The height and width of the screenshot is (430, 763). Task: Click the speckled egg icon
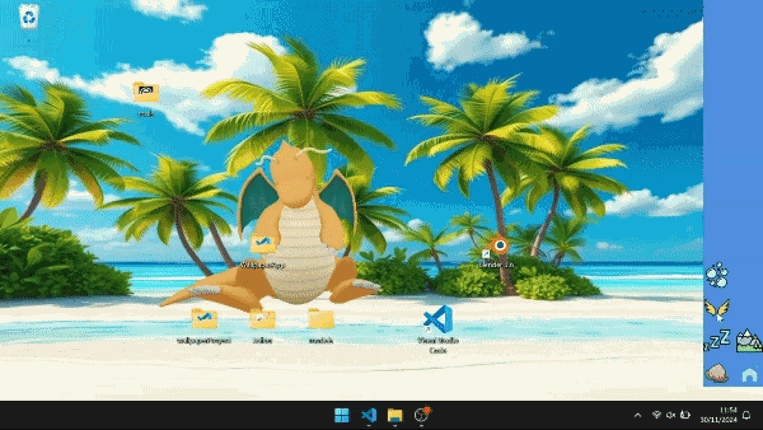coord(717,373)
